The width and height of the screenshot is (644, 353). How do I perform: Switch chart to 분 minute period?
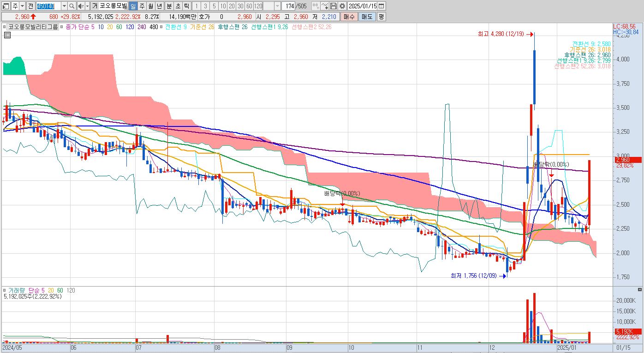169,6
